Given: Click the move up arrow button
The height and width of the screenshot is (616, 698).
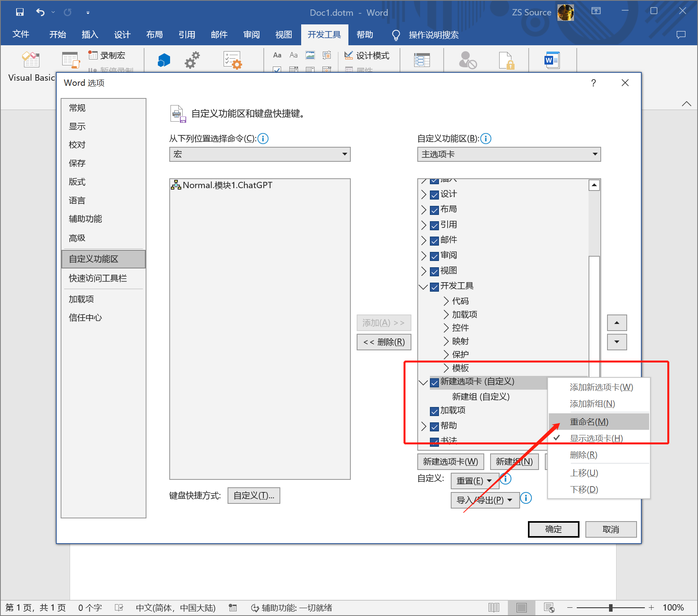Looking at the screenshot, I should [x=617, y=323].
